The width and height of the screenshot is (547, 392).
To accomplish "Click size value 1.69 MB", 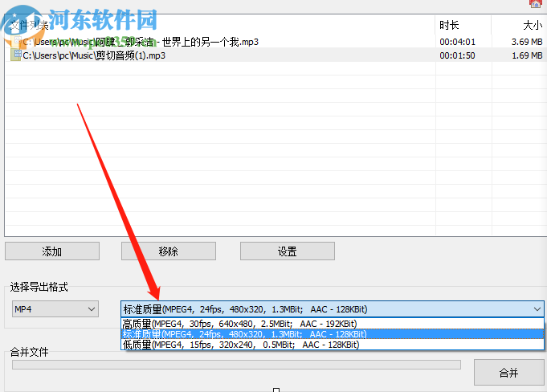I will [x=527, y=55].
